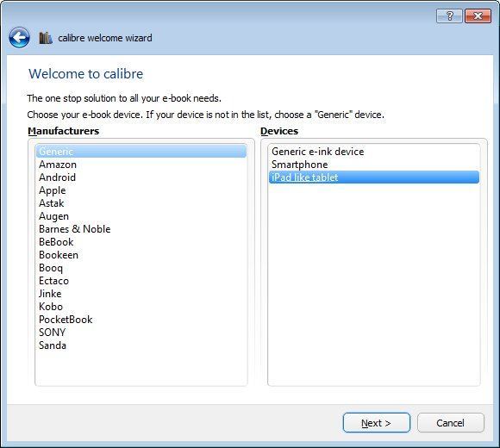Viewport: 500px width, 448px height.
Task: Choose Augen manufacturer
Action: [141, 216]
